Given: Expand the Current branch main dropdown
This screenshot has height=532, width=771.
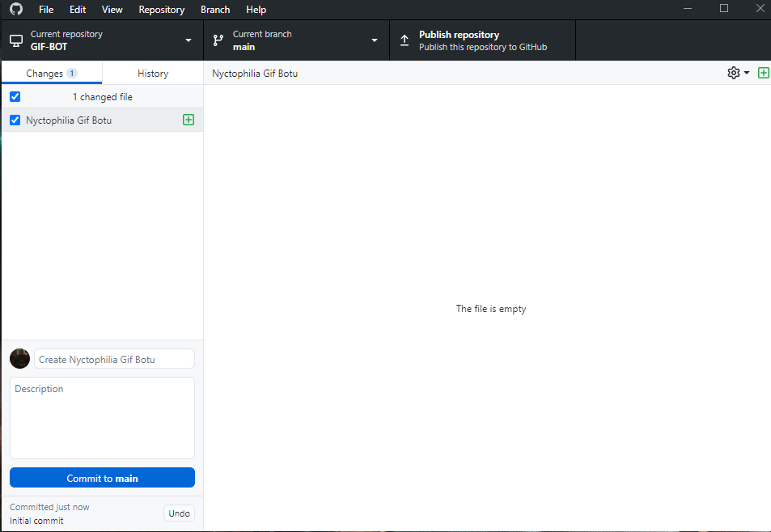Looking at the screenshot, I should point(296,40).
